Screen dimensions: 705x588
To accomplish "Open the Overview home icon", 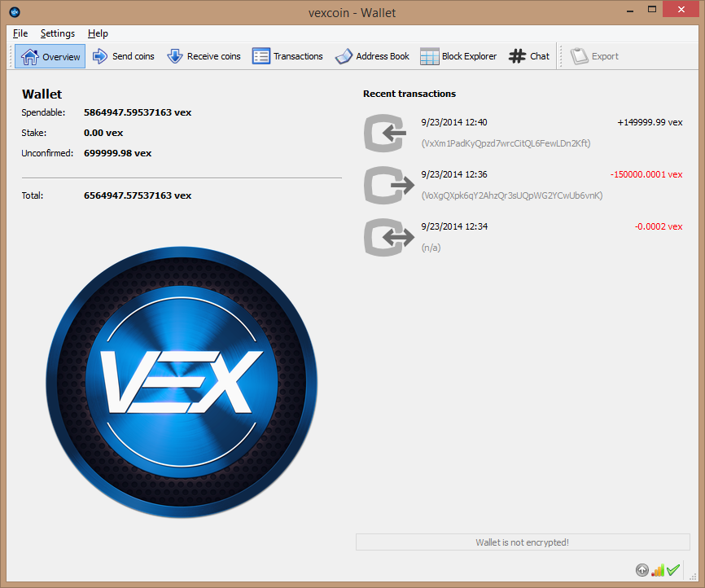I will (29, 57).
